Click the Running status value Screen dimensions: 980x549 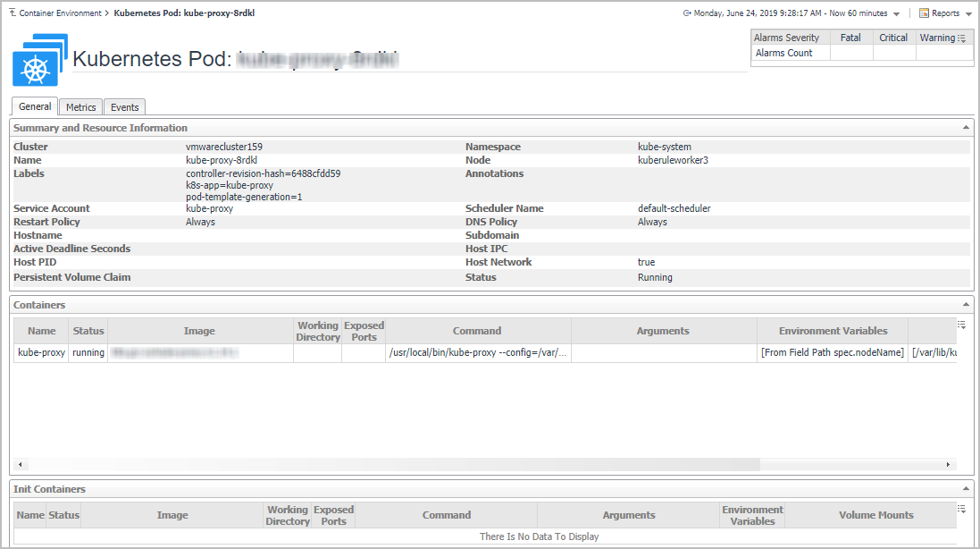pos(655,277)
